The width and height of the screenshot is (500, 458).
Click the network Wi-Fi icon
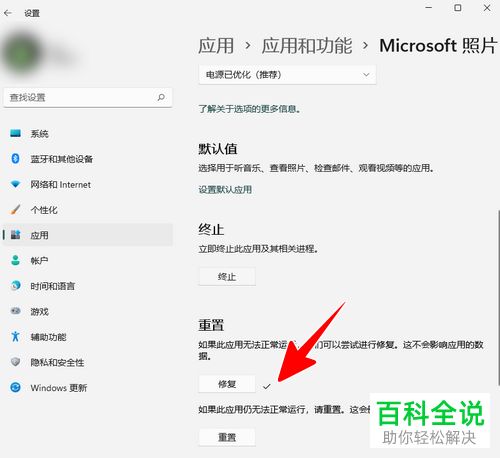click(15, 184)
